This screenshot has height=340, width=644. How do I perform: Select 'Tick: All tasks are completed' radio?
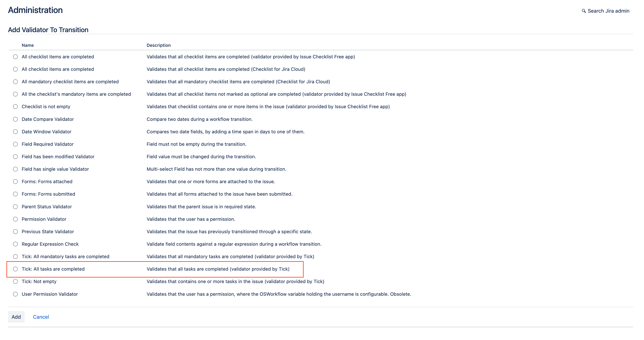click(16, 269)
